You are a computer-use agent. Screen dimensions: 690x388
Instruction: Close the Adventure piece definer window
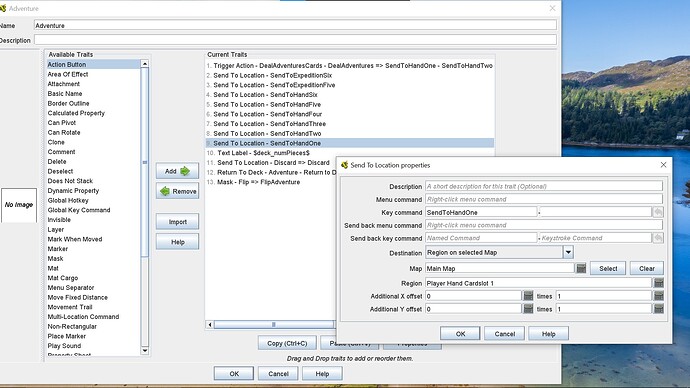coord(552,8)
